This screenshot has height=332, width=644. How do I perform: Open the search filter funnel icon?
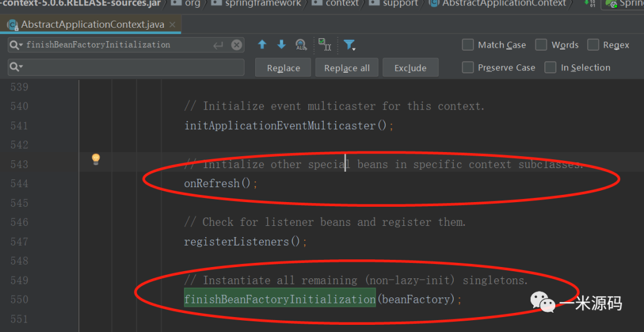click(x=349, y=45)
